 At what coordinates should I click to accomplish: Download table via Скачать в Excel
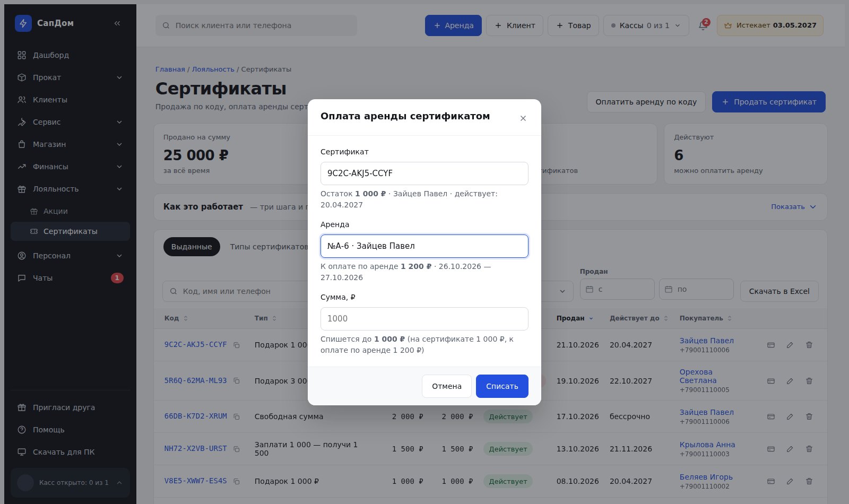coord(779,291)
